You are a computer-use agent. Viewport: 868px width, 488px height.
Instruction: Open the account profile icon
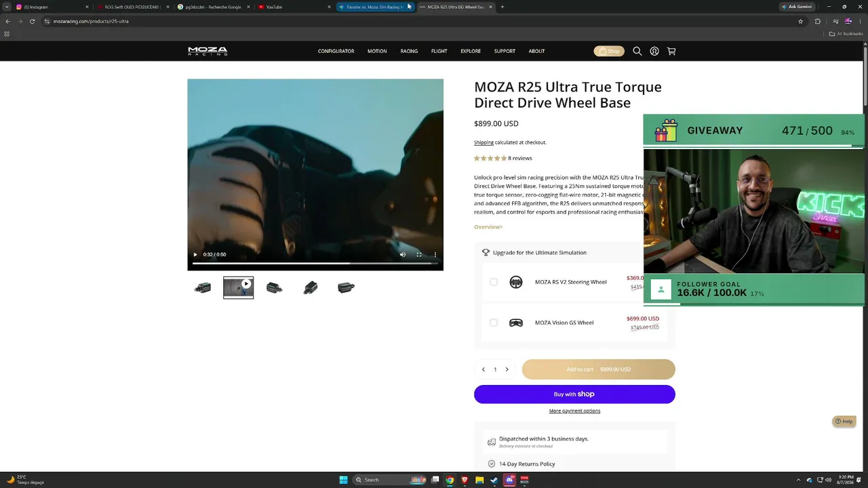654,51
